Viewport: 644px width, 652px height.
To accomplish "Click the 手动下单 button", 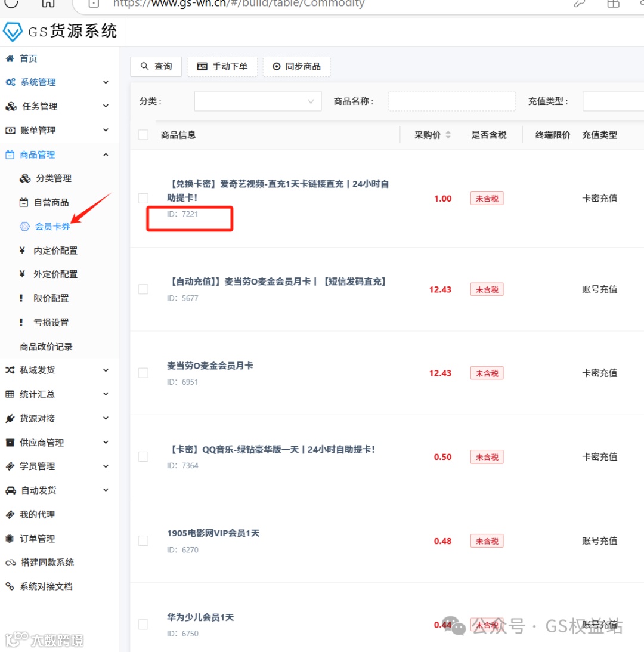I will (x=222, y=67).
